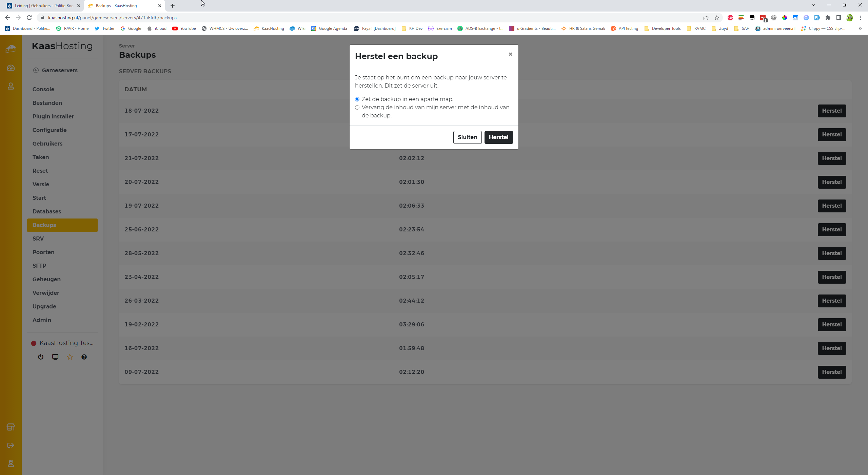Open the question mark help icon
Image resolution: width=868 pixels, height=475 pixels.
pos(84,357)
